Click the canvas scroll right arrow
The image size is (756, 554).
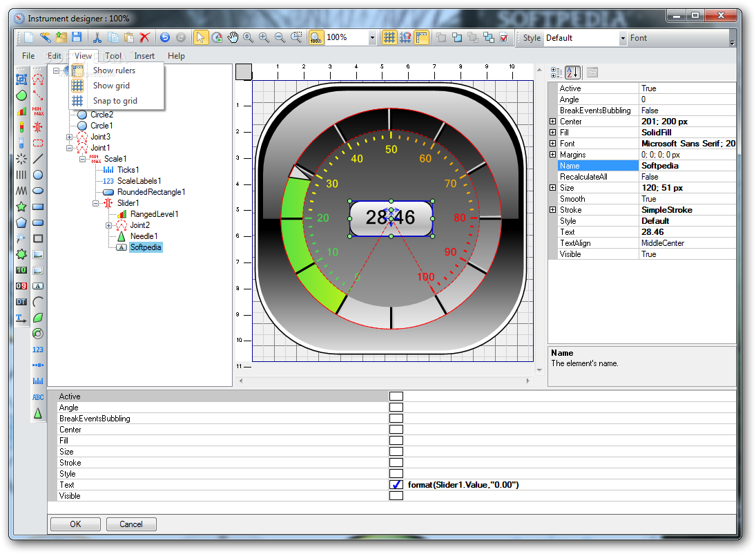(528, 381)
